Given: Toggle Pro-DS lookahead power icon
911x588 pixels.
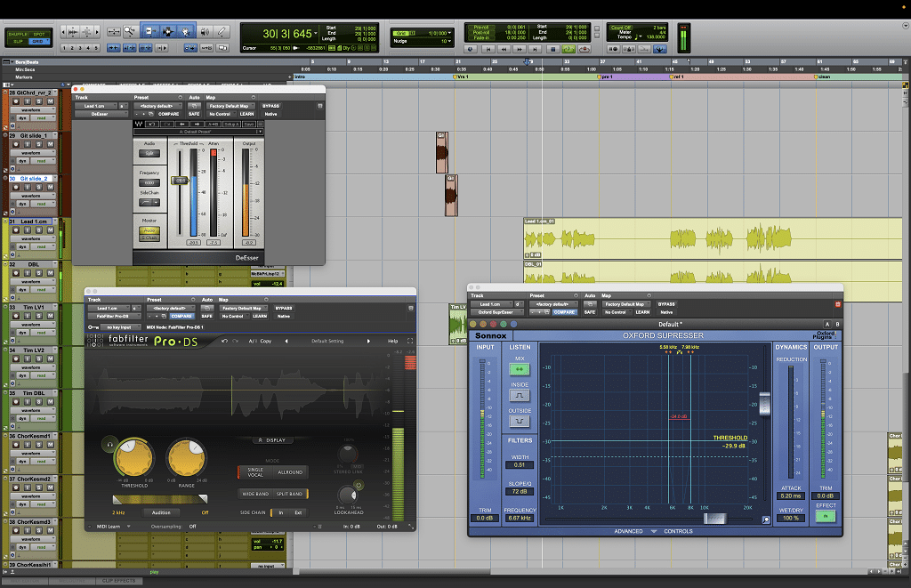Looking at the screenshot, I should pyautogui.click(x=359, y=485).
